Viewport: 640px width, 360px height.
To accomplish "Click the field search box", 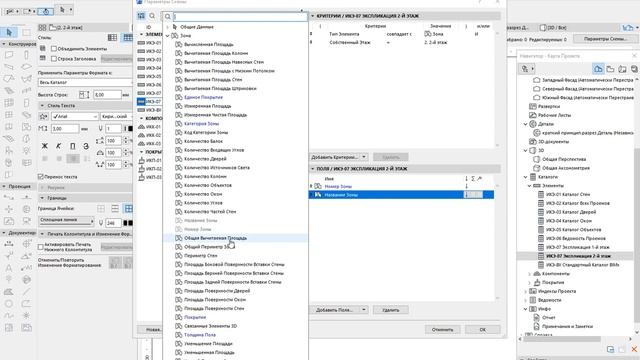I will point(240,16).
